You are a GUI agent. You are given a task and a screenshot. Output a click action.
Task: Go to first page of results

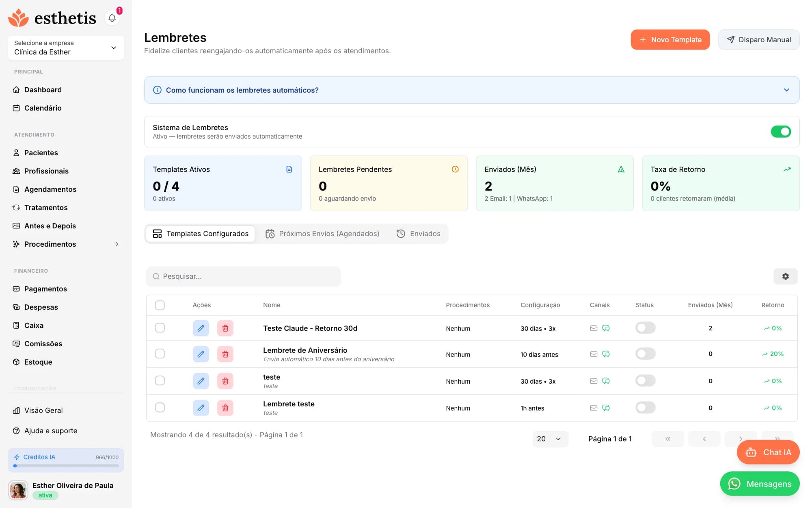tap(667, 439)
